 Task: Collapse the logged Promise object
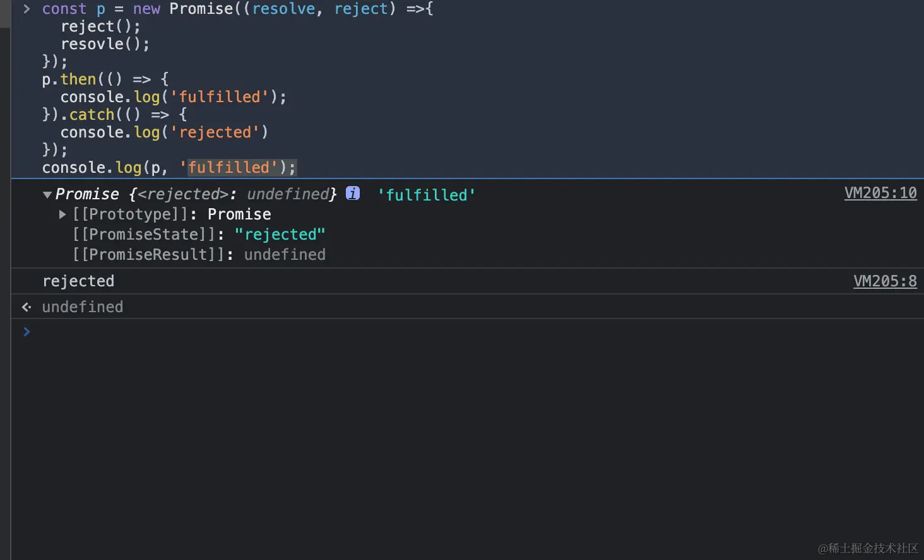tap(47, 195)
